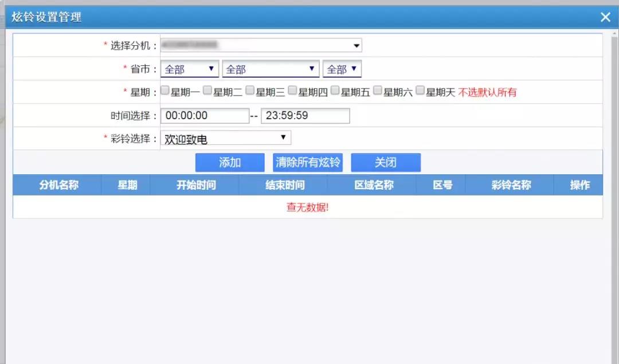This screenshot has width=619, height=364.
Task: Expand the third 省市 dropdown (district)
Action: coord(342,69)
